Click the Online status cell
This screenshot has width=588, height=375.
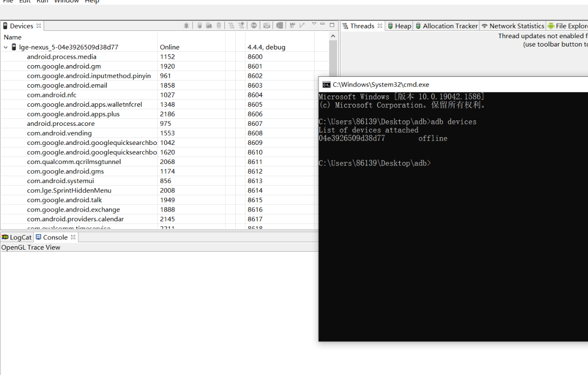pos(170,47)
